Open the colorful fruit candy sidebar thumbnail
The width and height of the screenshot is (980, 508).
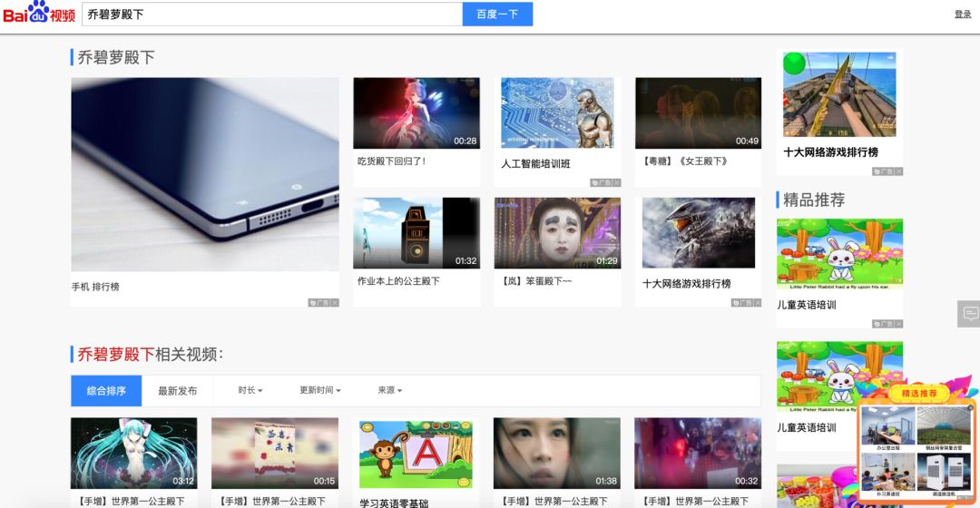coord(818,486)
